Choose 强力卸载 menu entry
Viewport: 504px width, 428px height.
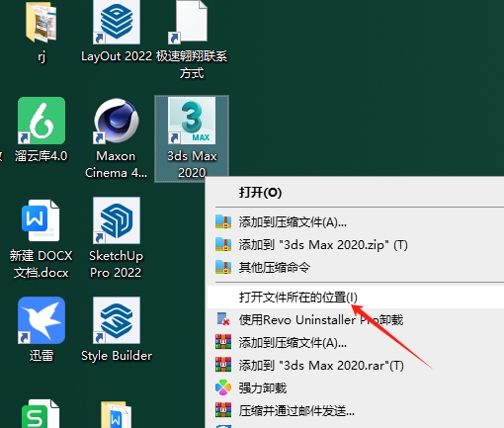[x=355, y=388]
